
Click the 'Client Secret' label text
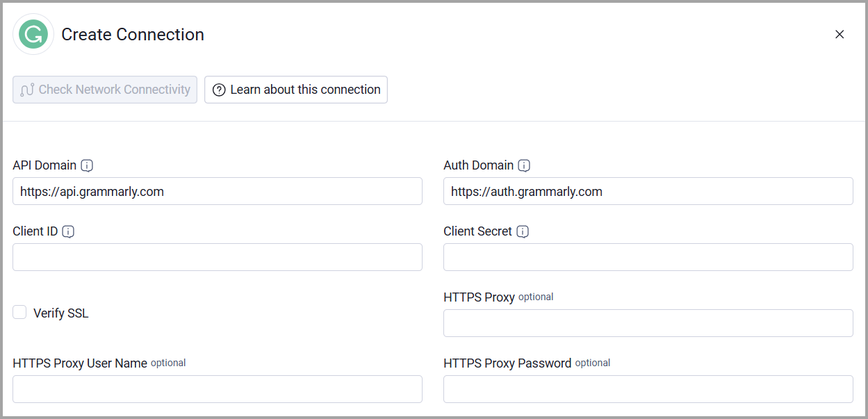point(478,231)
